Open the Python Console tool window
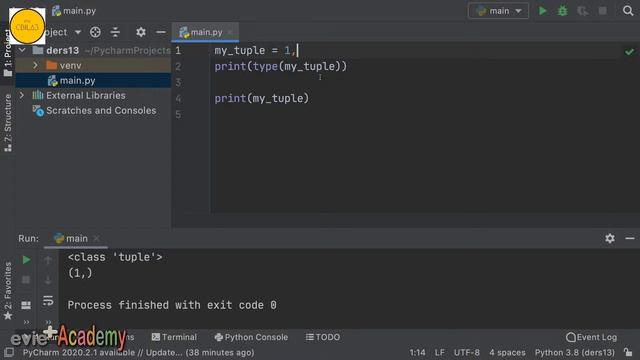640x360 pixels. [x=251, y=337]
